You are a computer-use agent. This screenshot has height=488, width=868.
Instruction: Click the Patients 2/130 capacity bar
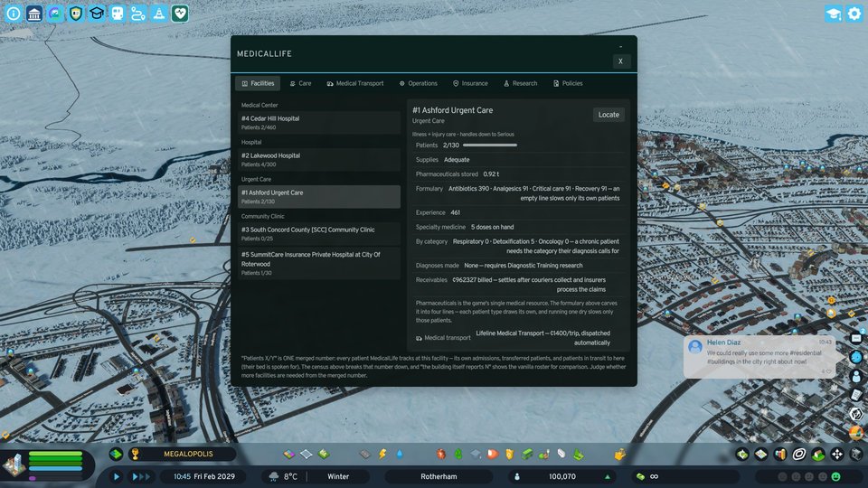tap(490, 145)
